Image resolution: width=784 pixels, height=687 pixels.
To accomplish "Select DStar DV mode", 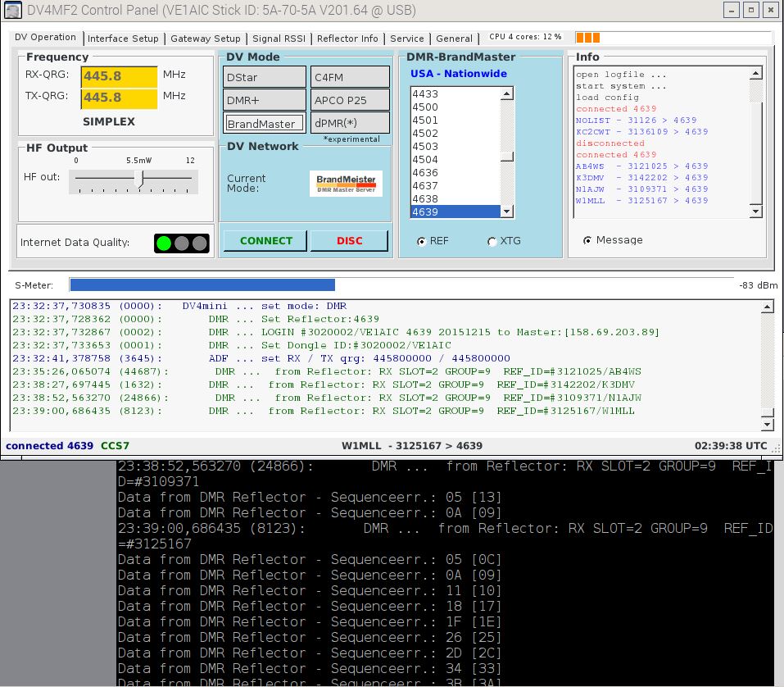I will click(265, 77).
